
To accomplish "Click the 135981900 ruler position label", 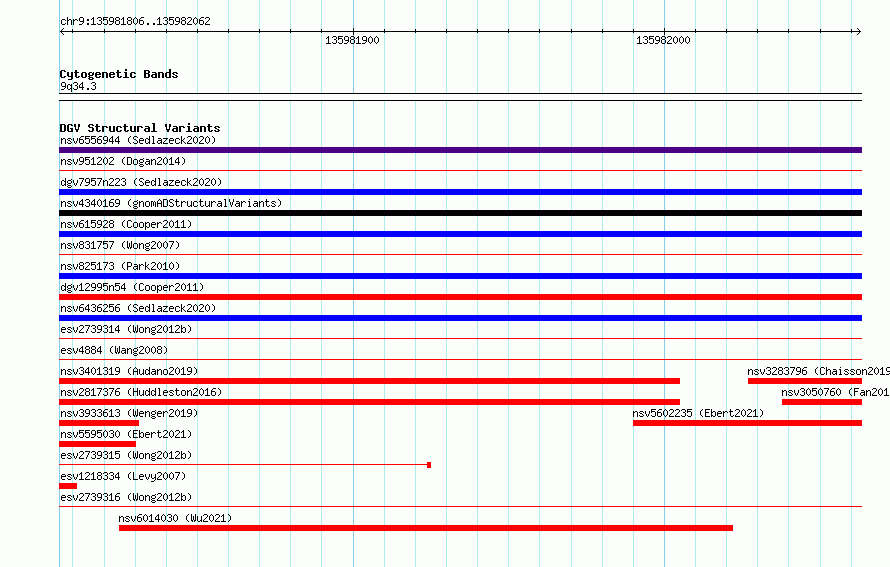I will (352, 40).
